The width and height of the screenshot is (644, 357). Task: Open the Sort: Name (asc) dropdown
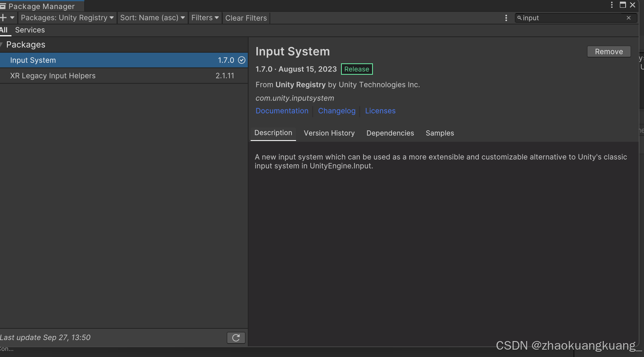tap(153, 18)
